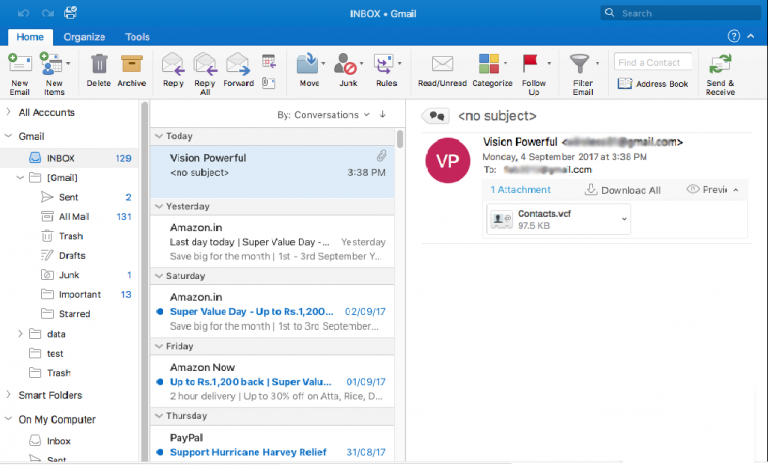This screenshot has width=768, height=469.
Task: Open the Vision Powerful message
Action: point(272,171)
